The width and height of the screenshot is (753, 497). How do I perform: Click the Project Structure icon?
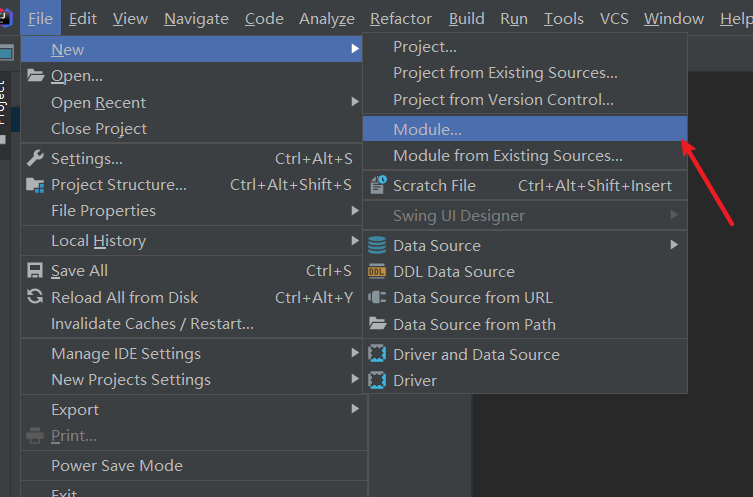[x=36, y=185]
